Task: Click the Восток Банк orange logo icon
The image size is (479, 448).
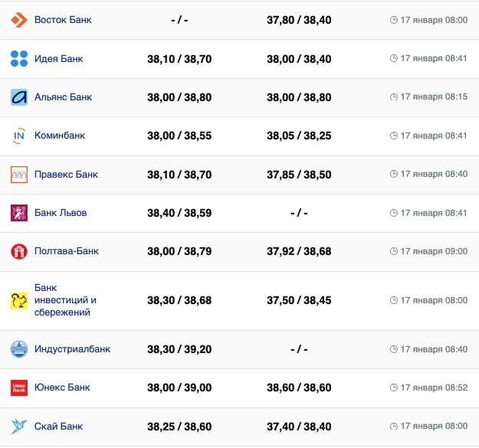Action: [x=19, y=20]
